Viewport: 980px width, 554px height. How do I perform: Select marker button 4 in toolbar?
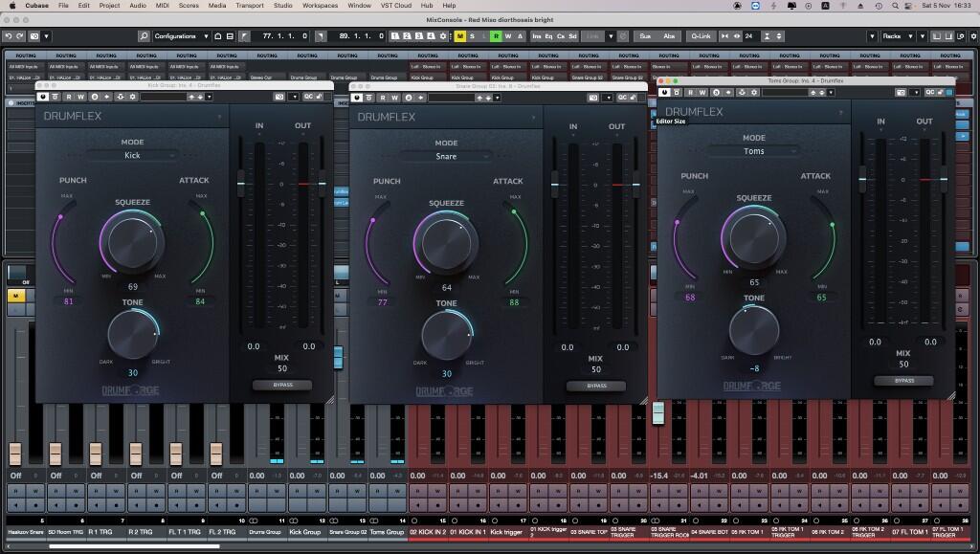pyautogui.click(x=431, y=36)
